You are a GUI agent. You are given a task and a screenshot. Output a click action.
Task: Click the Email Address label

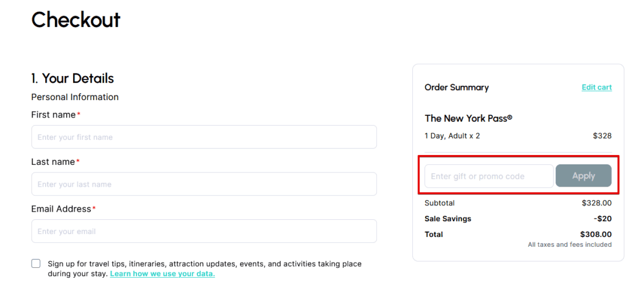(x=61, y=209)
